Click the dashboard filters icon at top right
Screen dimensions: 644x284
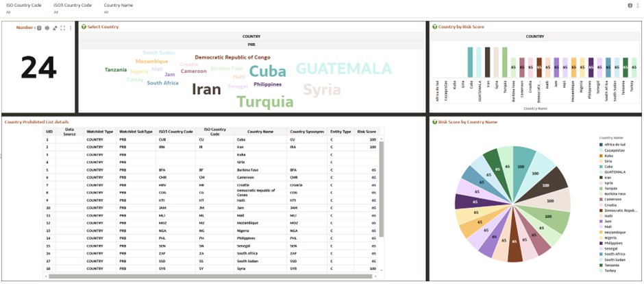[x=630, y=5]
